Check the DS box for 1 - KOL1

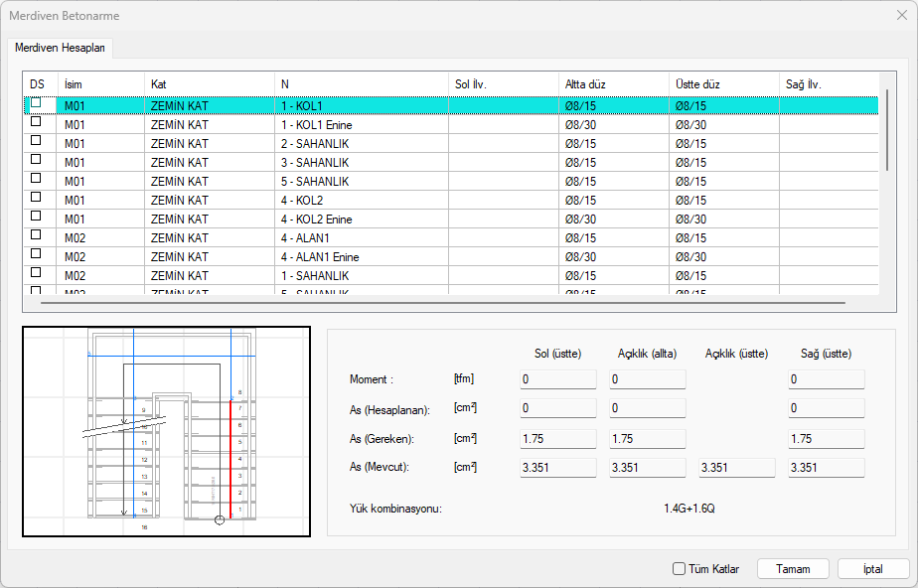coord(37,103)
